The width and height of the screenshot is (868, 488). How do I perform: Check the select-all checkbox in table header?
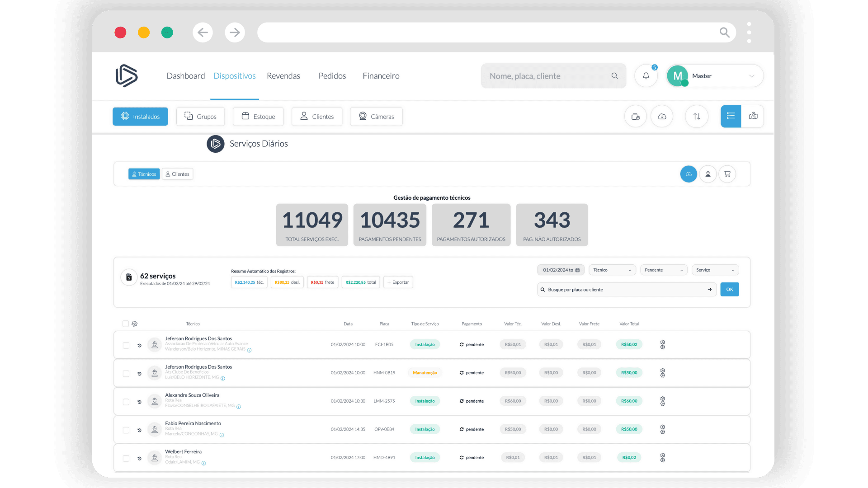coord(126,324)
